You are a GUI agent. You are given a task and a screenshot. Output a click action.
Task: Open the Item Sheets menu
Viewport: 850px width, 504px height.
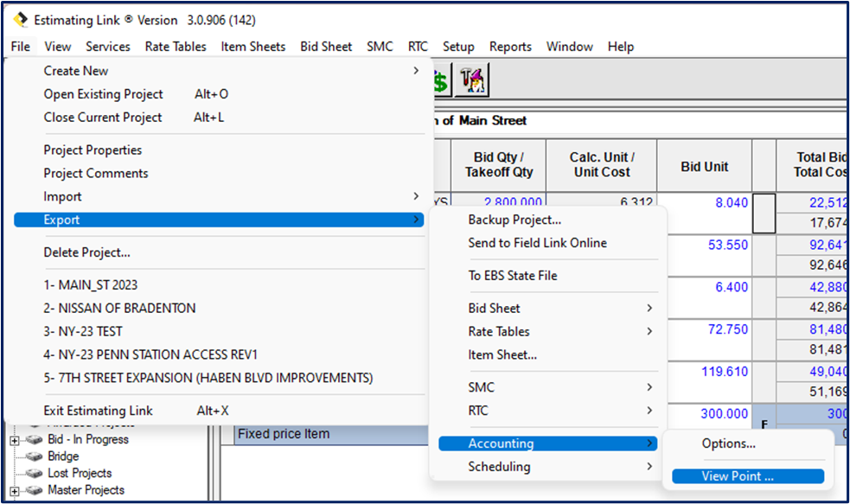(253, 47)
